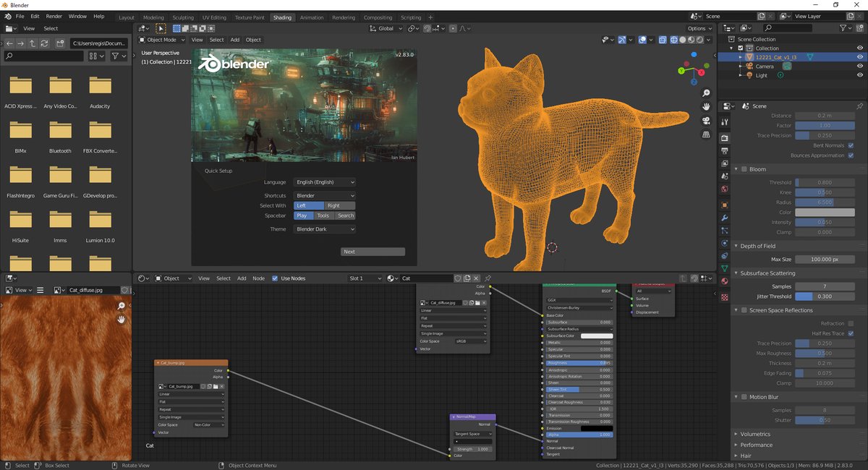Click the Next button on the splash screen
The width and height of the screenshot is (868, 470).
(x=373, y=251)
